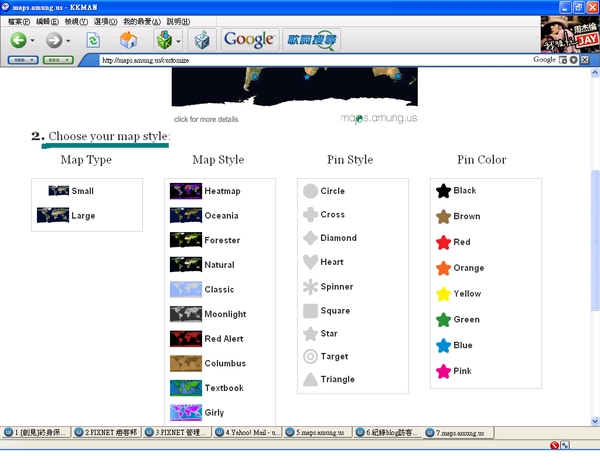
Task: Click the gray Forward arrow button
Action: [54, 40]
